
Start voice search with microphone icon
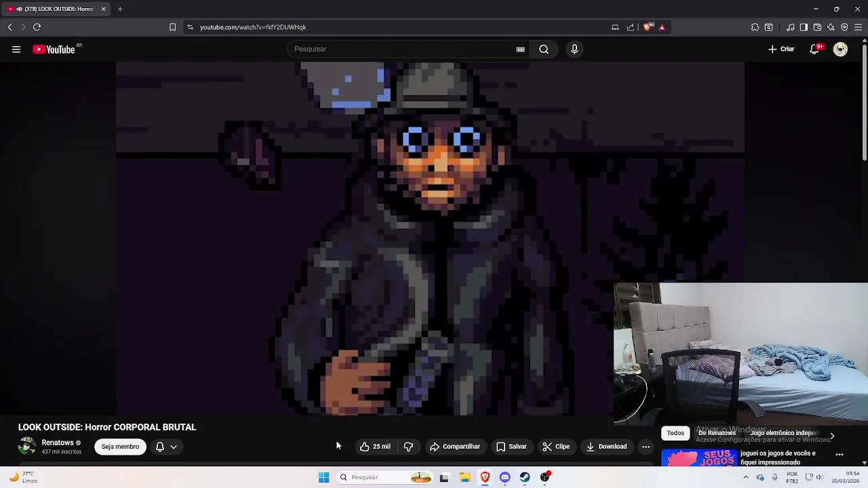tap(574, 49)
